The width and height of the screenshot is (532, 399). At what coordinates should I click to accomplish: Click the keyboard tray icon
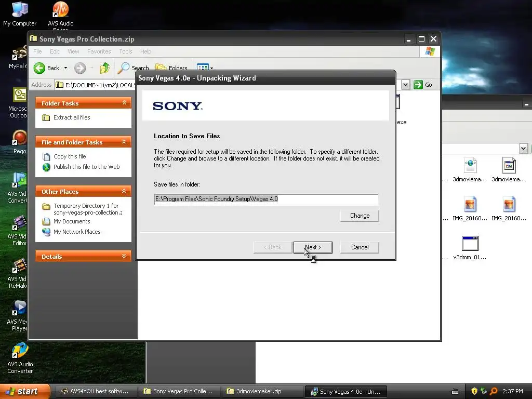pos(455,392)
